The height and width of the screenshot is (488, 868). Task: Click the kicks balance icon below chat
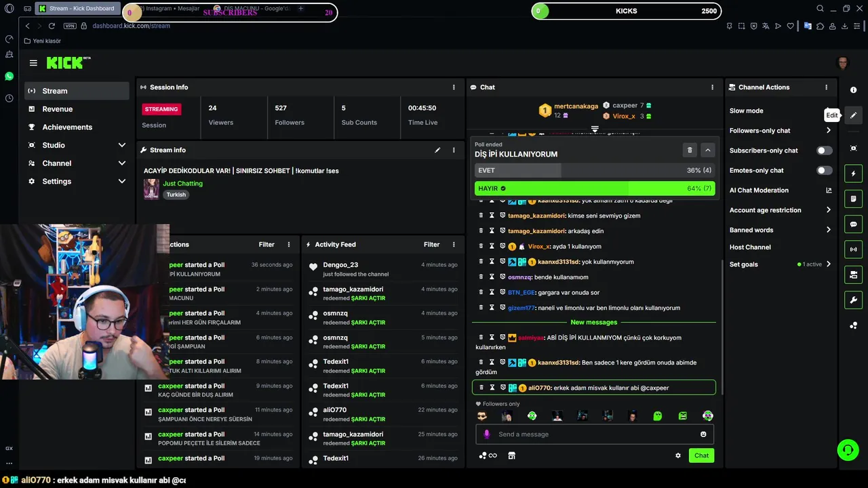488,455
